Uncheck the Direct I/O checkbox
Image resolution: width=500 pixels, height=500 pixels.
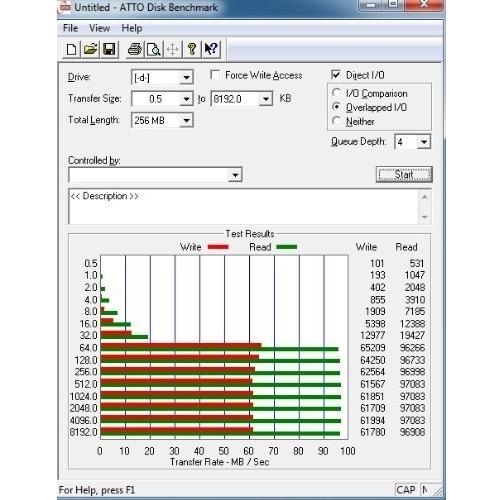pos(336,75)
